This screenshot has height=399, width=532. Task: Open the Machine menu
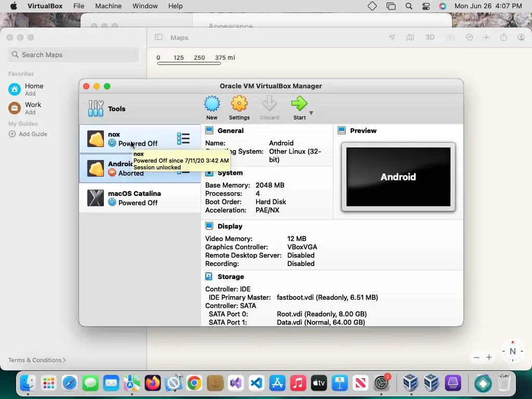pos(108,6)
